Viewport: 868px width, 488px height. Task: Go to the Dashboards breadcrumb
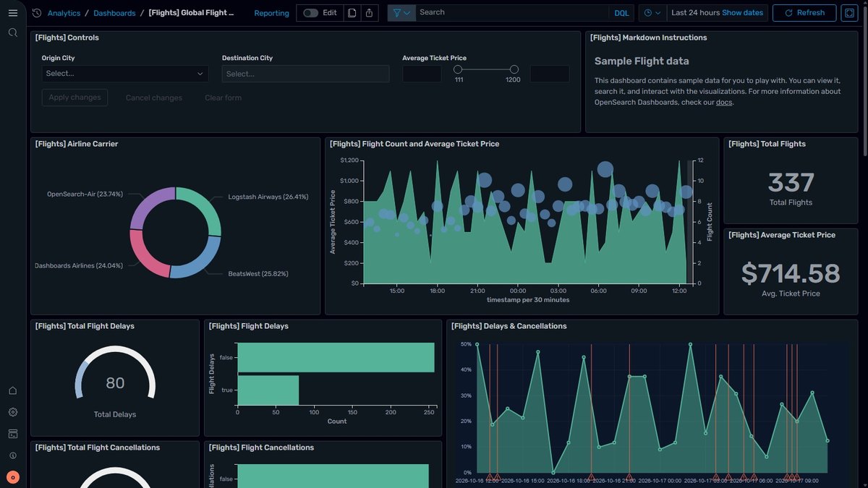click(114, 13)
